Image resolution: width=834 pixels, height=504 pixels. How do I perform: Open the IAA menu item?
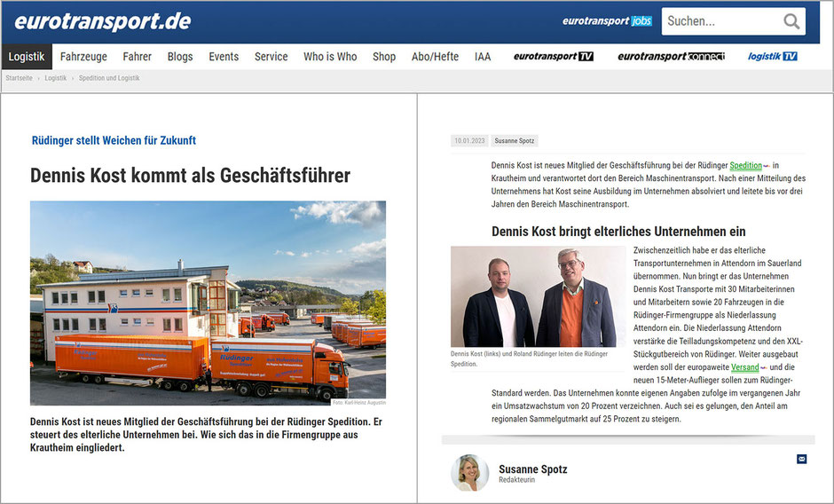483,57
